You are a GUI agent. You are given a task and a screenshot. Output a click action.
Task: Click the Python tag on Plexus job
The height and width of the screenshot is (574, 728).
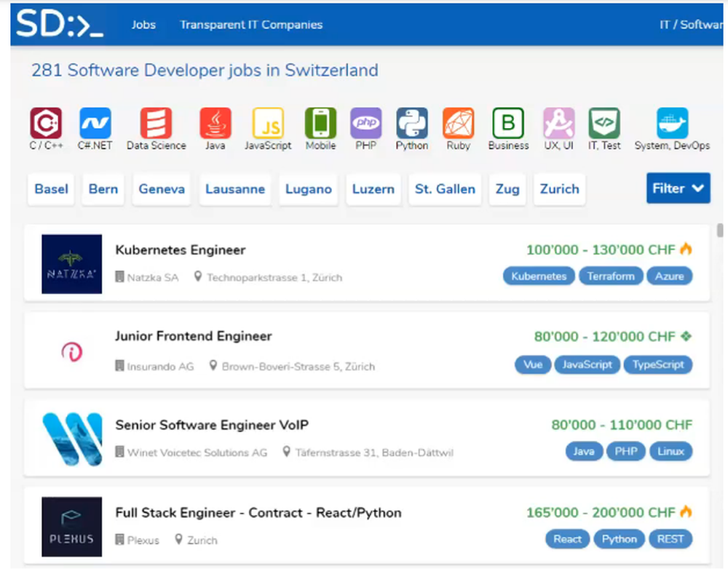620,539
